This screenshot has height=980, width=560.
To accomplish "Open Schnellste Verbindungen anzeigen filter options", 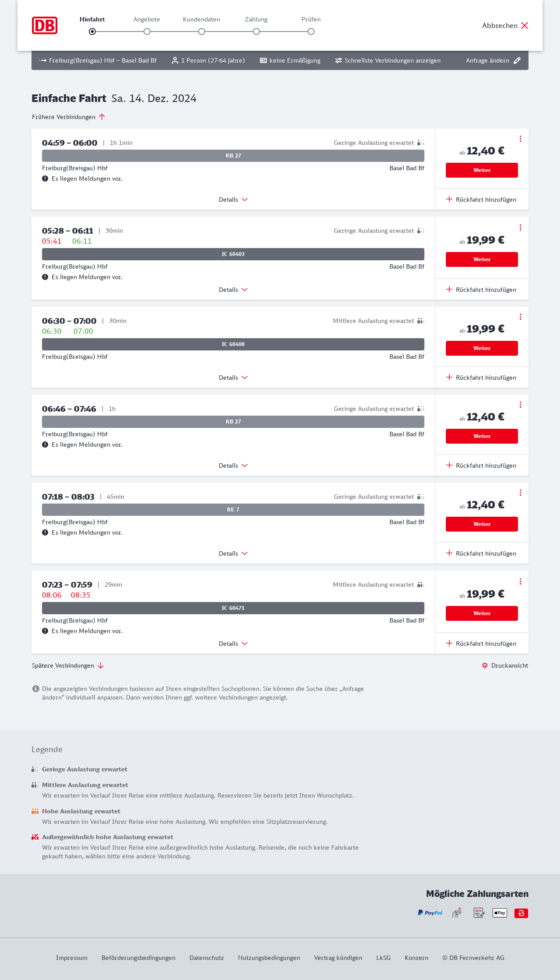I will click(388, 60).
